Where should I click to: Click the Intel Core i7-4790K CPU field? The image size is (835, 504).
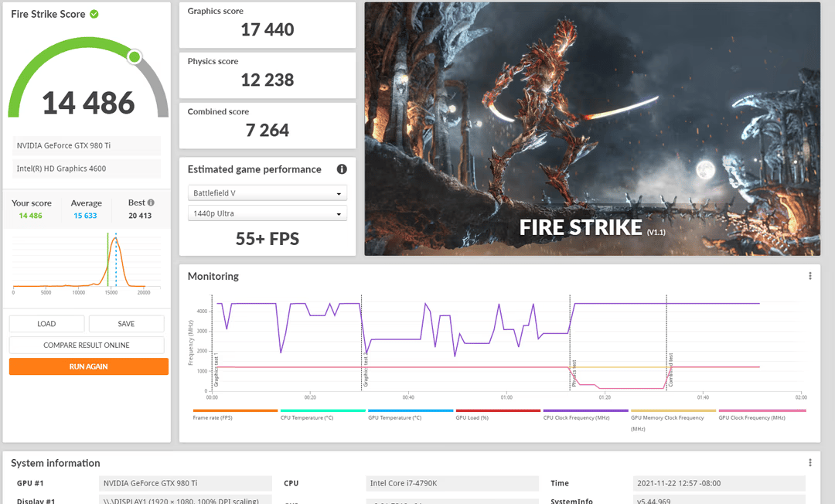click(x=452, y=483)
